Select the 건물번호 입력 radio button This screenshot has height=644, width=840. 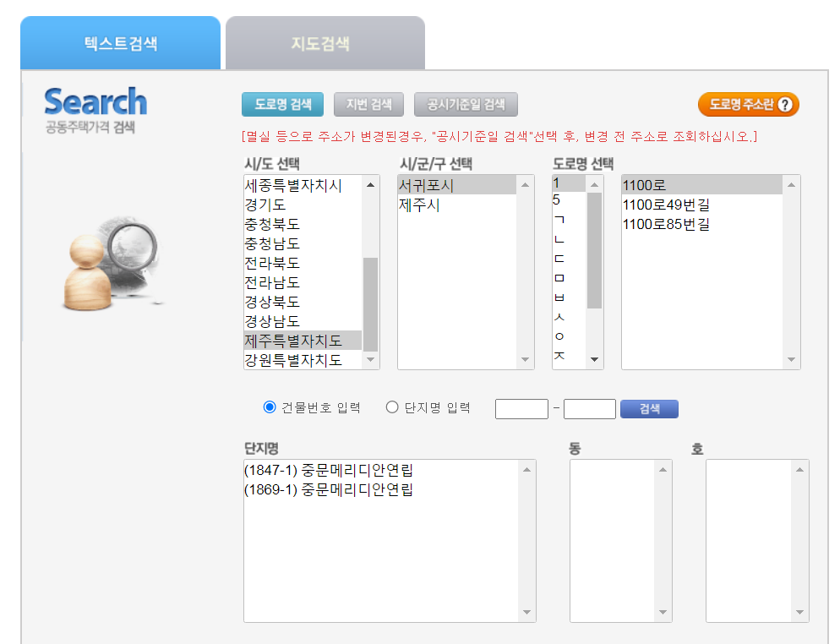(x=270, y=407)
